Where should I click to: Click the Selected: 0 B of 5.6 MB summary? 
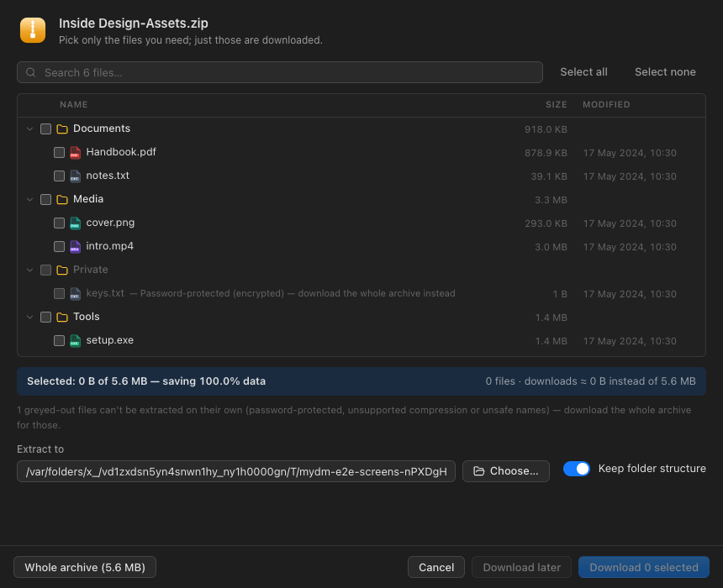coord(146,381)
